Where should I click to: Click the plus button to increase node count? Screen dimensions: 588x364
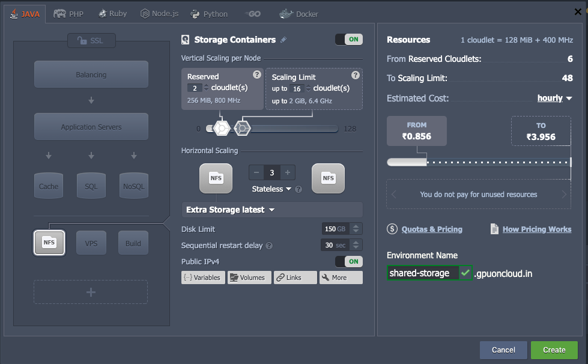coord(288,172)
